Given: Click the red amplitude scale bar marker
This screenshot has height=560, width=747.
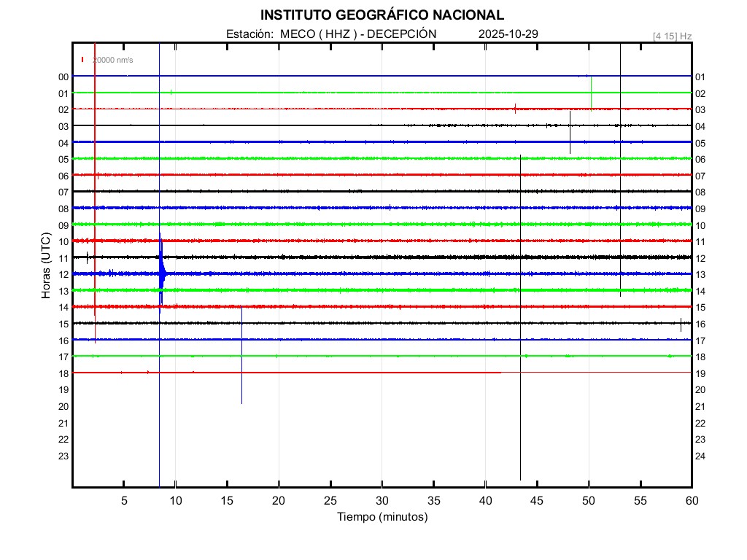Looking at the screenshot, I should 83,60.
